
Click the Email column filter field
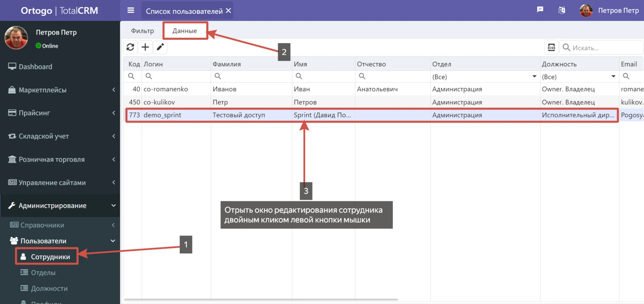[x=632, y=76]
